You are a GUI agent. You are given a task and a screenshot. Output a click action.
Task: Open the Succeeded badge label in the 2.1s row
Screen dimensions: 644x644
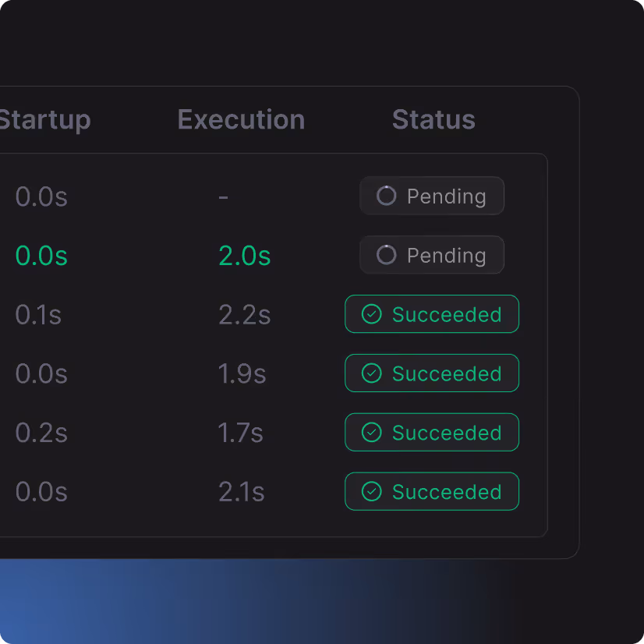coord(447,492)
